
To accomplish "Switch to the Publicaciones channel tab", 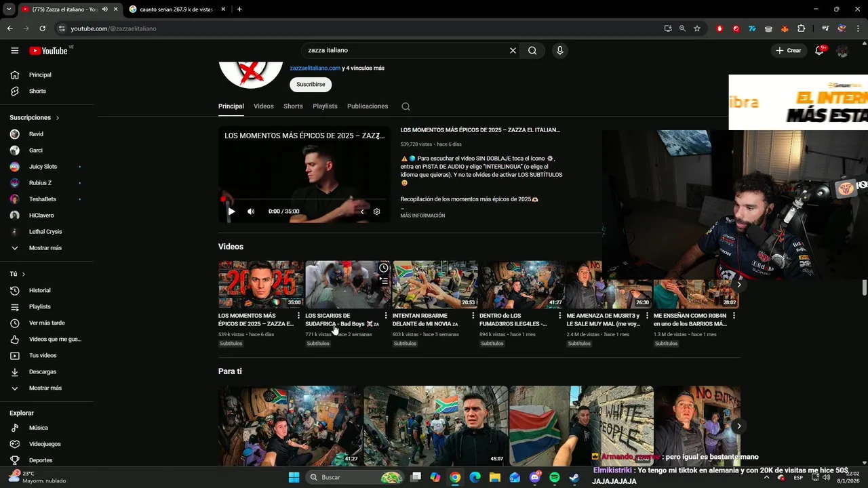I will 368,106.
